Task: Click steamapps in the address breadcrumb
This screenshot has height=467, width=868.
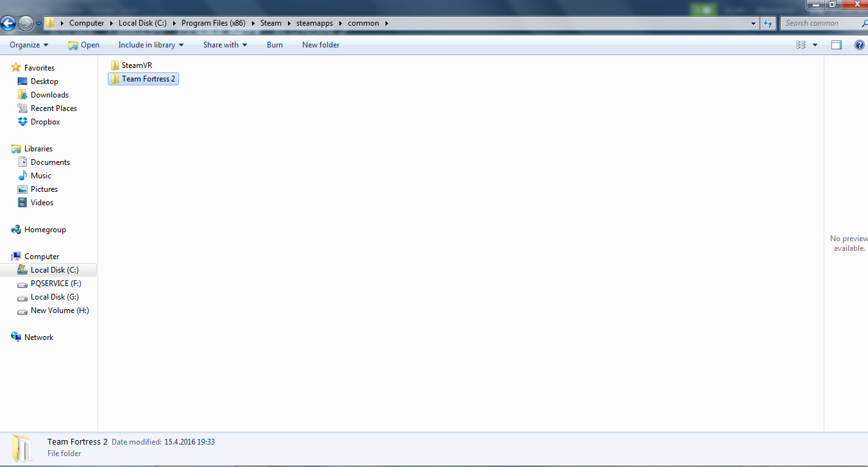Action: 314,23
